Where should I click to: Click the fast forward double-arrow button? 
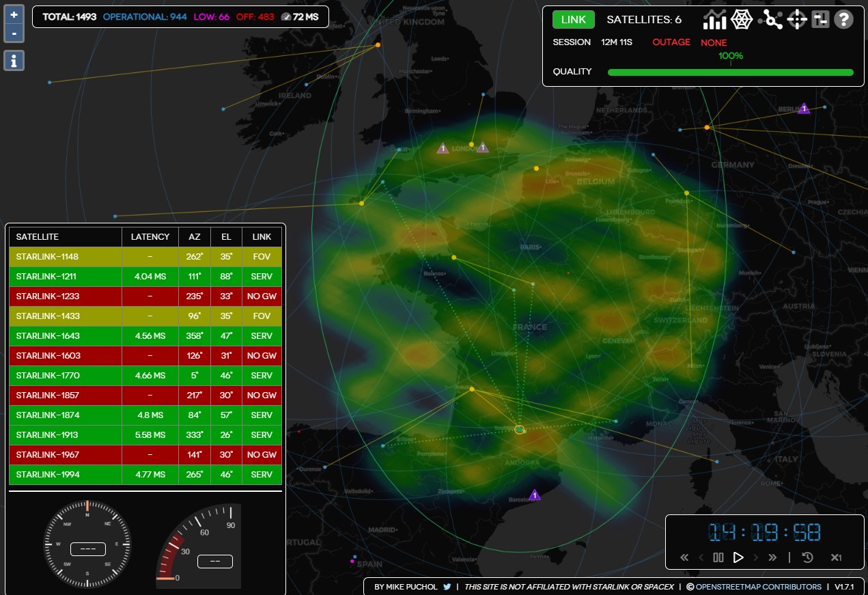click(772, 557)
